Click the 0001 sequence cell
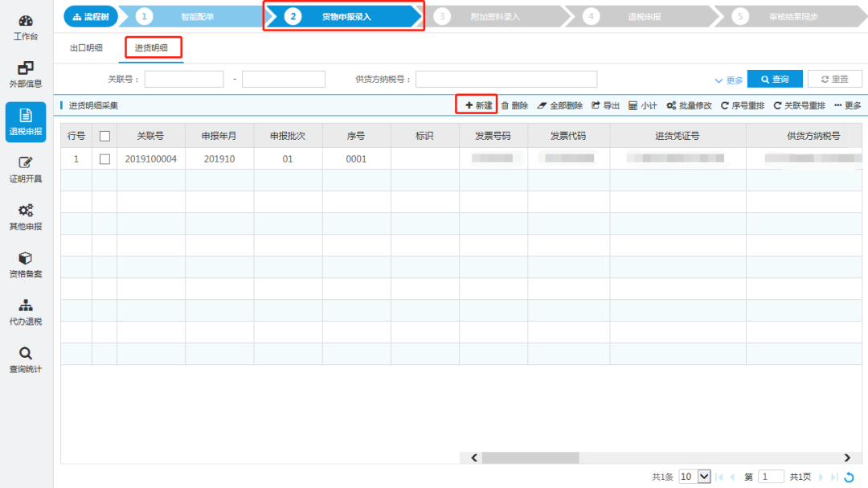 pyautogui.click(x=356, y=159)
